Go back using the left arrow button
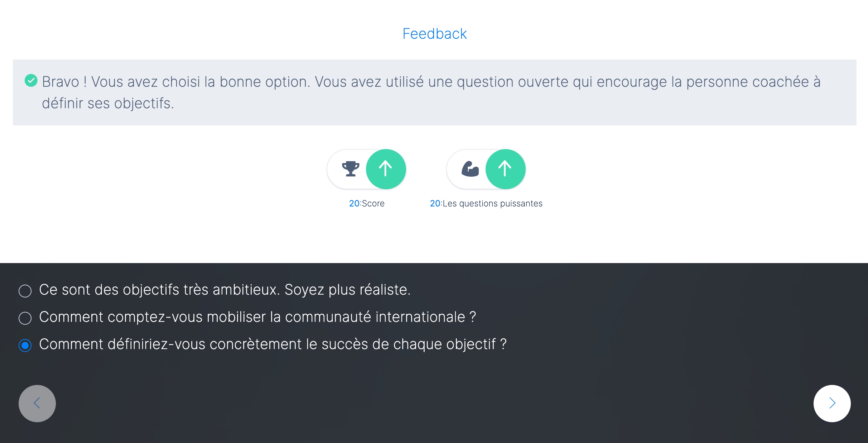This screenshot has width=868, height=443. tap(37, 403)
